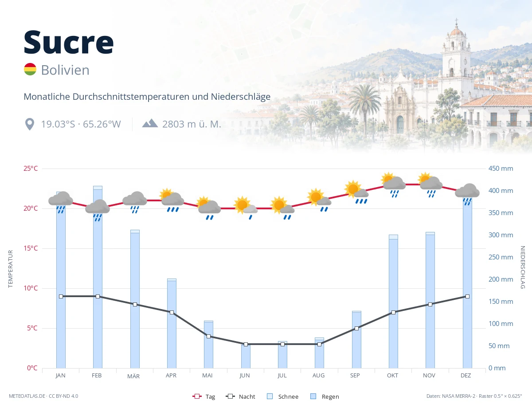This screenshot has height=408, width=532.
Task: Click the July sun cloud icon
Action: click(282, 208)
